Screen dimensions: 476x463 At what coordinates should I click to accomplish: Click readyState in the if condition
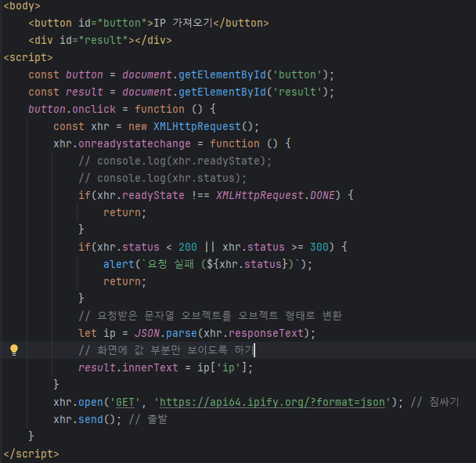(153, 195)
